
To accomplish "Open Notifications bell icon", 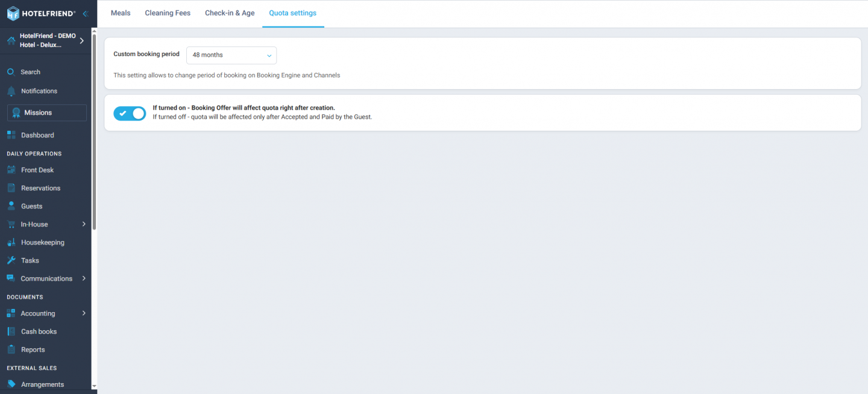I will coord(11,91).
